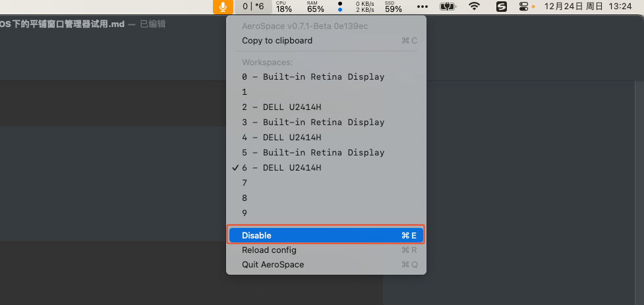The width and height of the screenshot is (644, 305).
Task: Open the AeroSpace 0 | *6 menu bar item
Action: click(253, 7)
